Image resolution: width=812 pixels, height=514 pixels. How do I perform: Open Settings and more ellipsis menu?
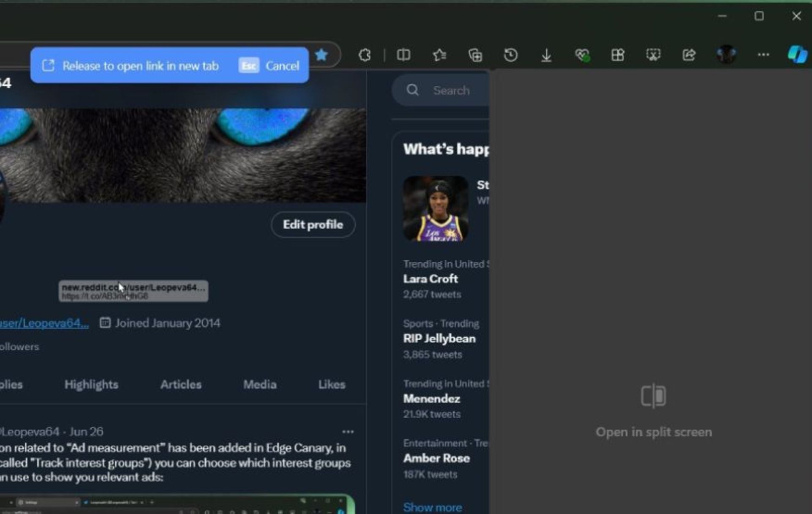[763, 55]
